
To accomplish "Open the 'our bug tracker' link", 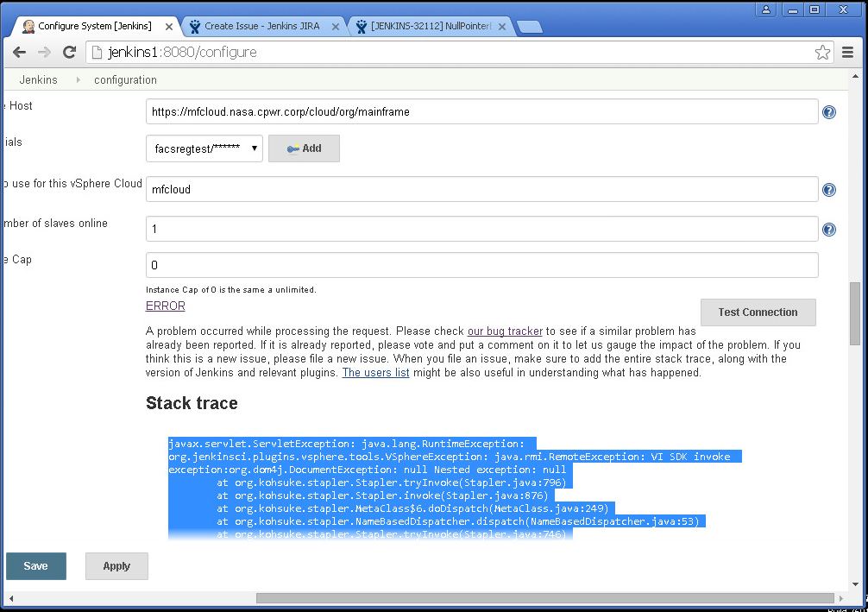I will tap(505, 331).
